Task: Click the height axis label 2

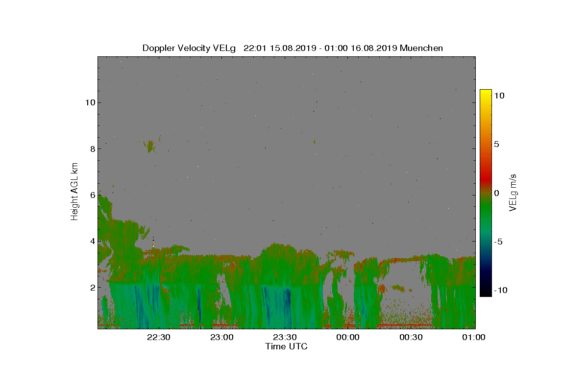Action: (92, 287)
